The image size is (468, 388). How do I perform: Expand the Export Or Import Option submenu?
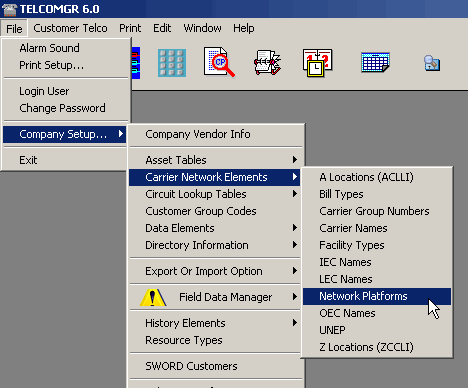215,271
